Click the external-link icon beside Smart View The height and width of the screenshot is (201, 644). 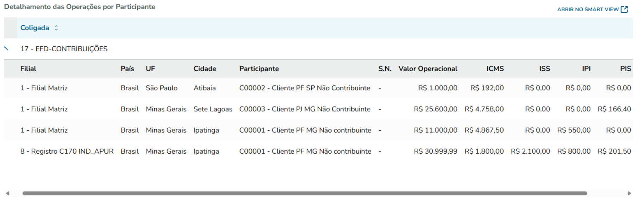(x=624, y=9)
